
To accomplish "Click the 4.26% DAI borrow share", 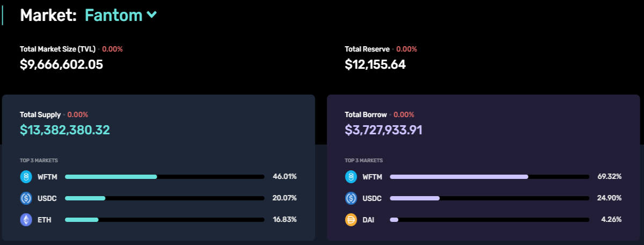I will tap(611, 220).
